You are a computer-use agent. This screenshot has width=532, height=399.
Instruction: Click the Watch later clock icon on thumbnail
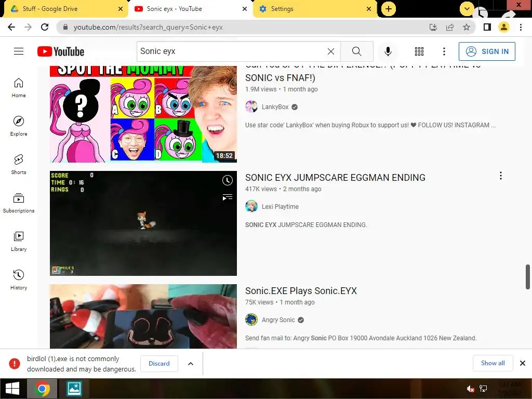(228, 180)
